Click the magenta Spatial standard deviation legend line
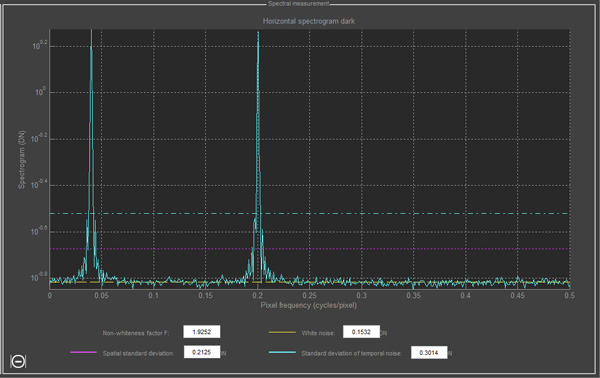This screenshot has height=378, width=600. pos(83,352)
